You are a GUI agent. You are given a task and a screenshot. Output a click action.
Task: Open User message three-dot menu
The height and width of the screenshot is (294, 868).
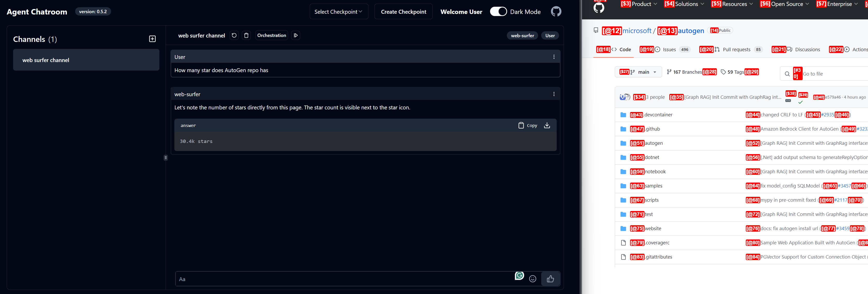pyautogui.click(x=554, y=57)
